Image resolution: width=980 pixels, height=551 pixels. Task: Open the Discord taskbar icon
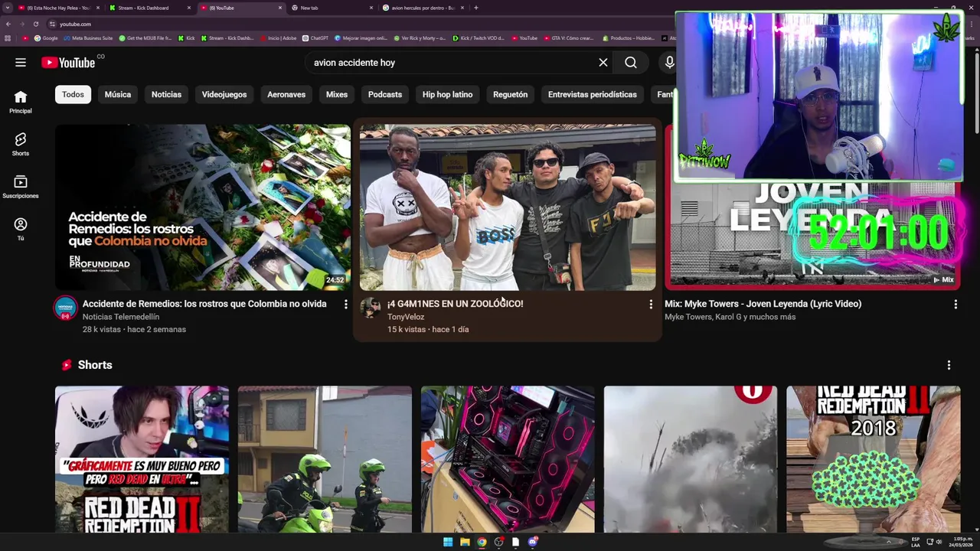(x=533, y=542)
